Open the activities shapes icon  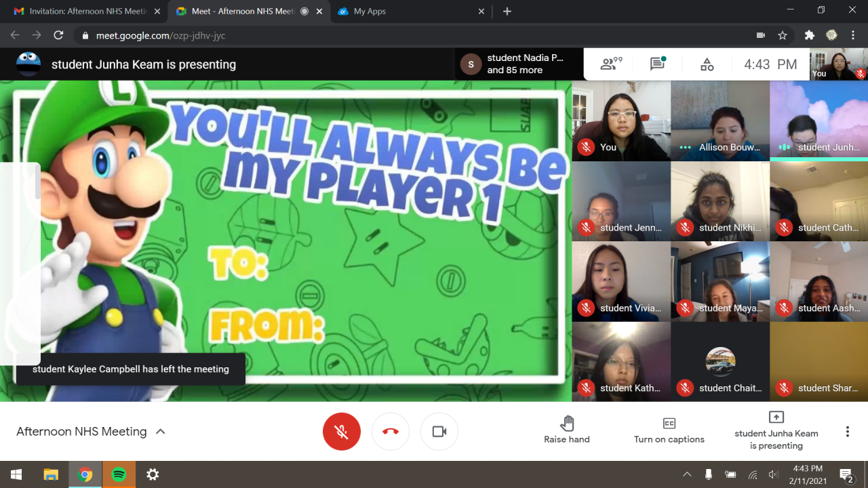point(707,64)
